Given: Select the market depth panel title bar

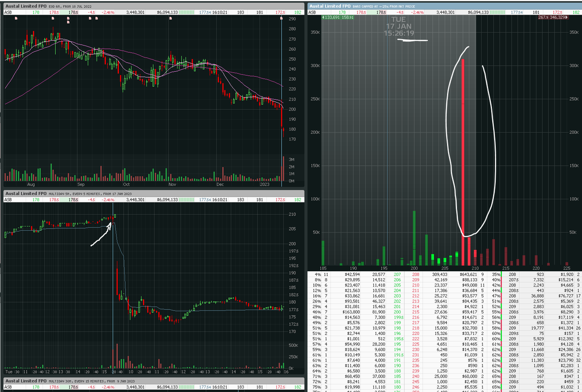Looking at the screenshot, I should click(444, 5).
